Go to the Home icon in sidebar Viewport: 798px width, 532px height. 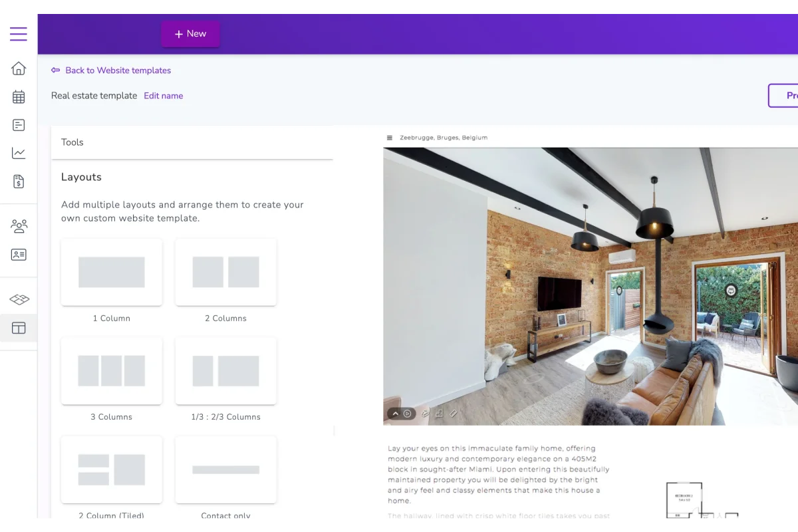coord(19,68)
